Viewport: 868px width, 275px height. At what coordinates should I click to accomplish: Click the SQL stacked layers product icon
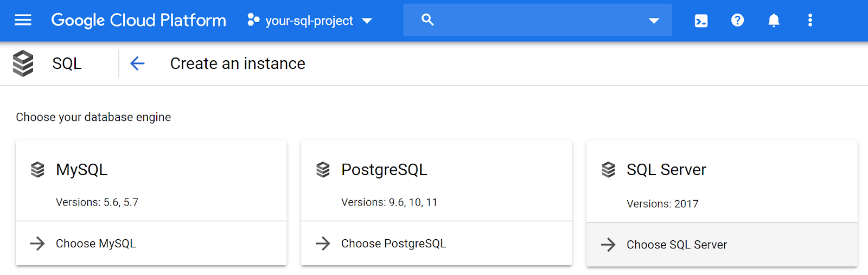(x=23, y=63)
